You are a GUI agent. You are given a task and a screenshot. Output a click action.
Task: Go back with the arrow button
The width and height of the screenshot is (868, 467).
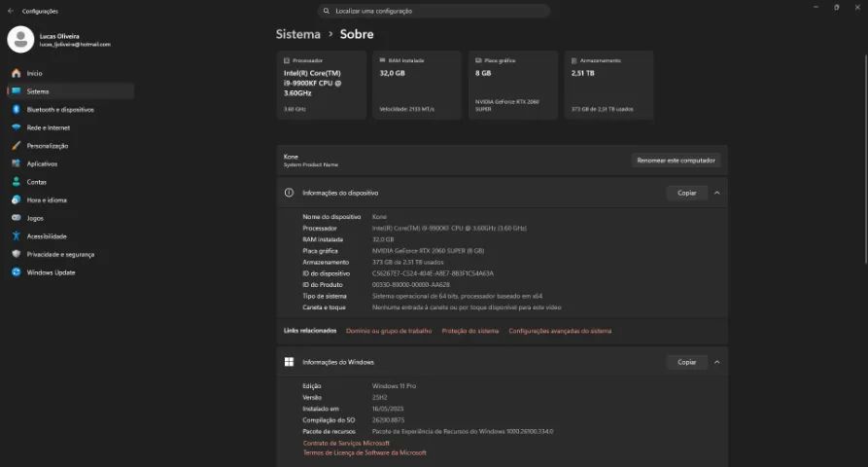tap(11, 11)
